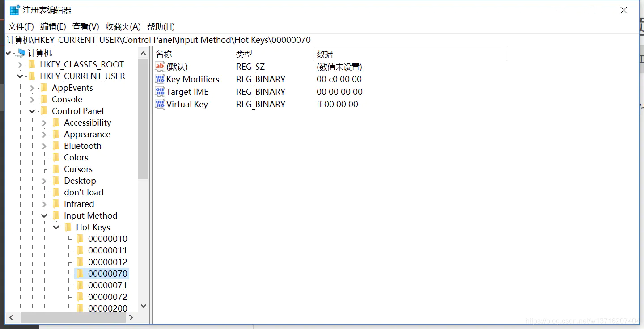Click the address bar showing the registry path
644x329 pixels.
pyautogui.click(x=179, y=39)
